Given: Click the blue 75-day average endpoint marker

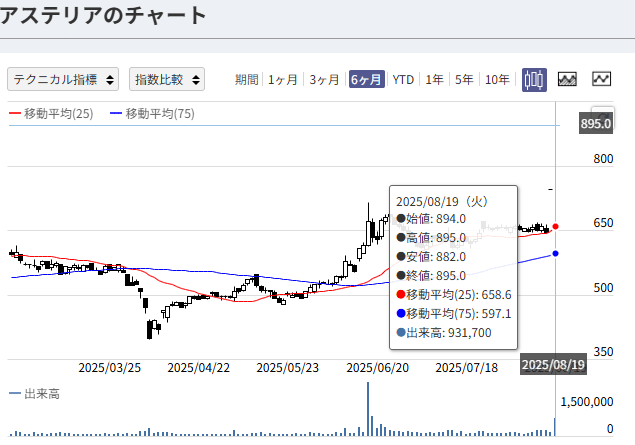Looking at the screenshot, I should point(555,253).
